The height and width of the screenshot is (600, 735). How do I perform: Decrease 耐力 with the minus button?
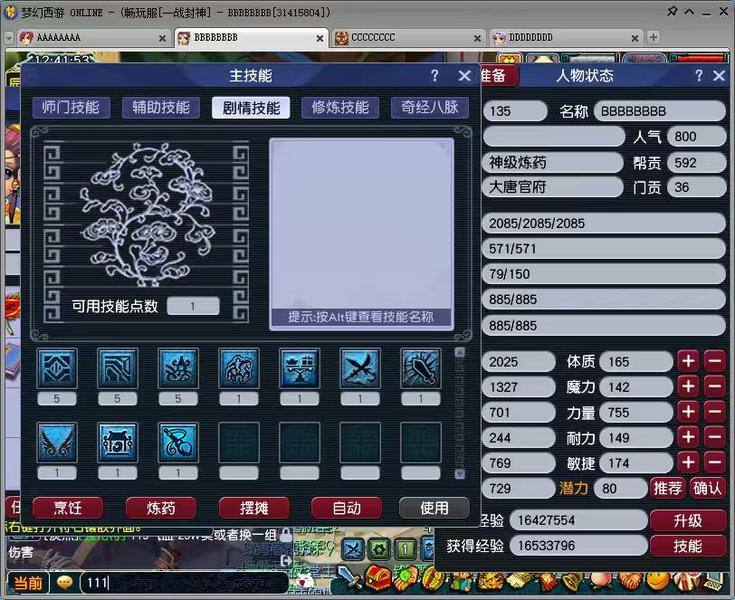(x=715, y=437)
